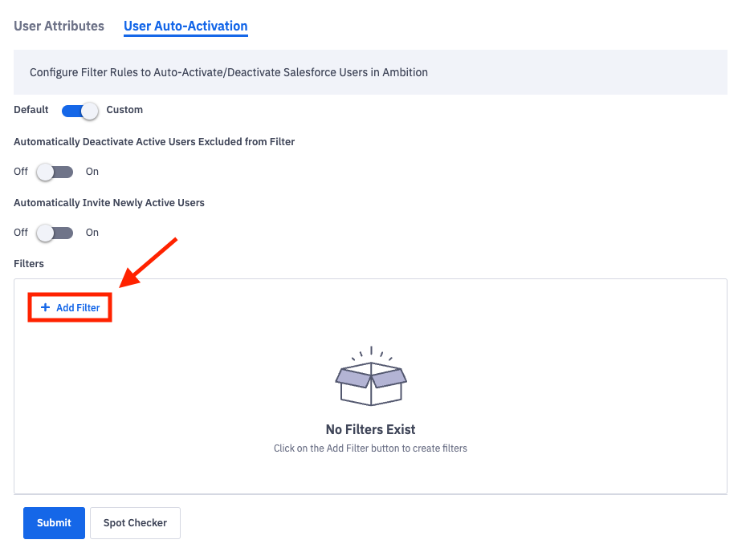Click the 'Custom' label next to the switch

point(124,110)
